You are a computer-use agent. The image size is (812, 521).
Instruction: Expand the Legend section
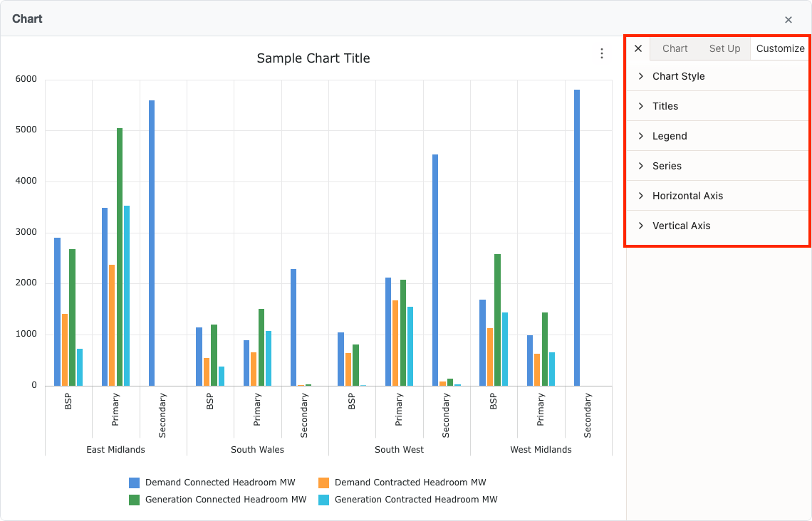(x=670, y=136)
